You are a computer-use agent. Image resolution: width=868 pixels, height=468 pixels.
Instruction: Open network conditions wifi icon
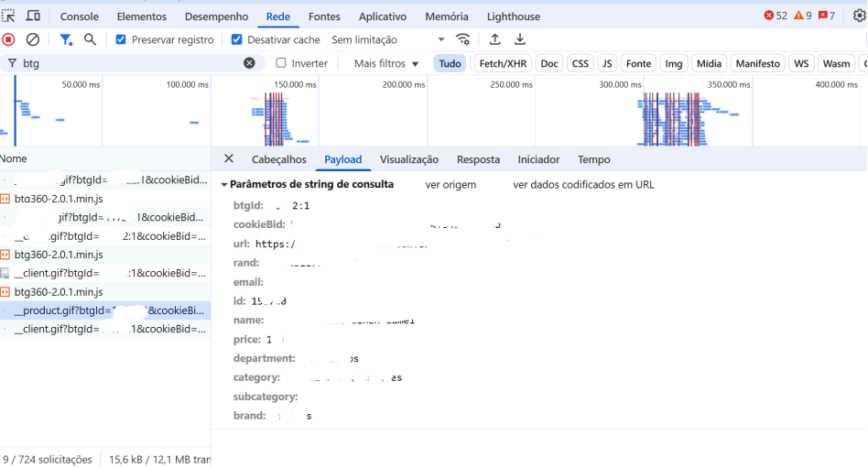point(462,39)
